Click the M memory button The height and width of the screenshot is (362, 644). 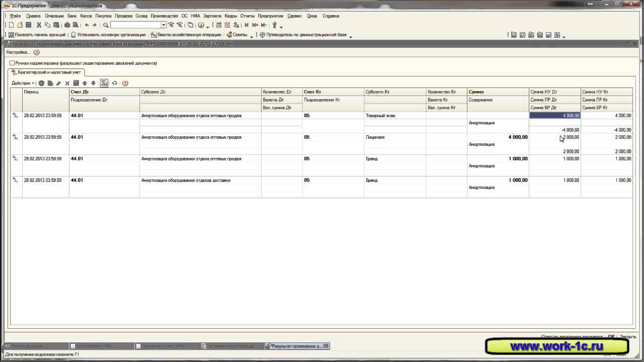(247, 25)
